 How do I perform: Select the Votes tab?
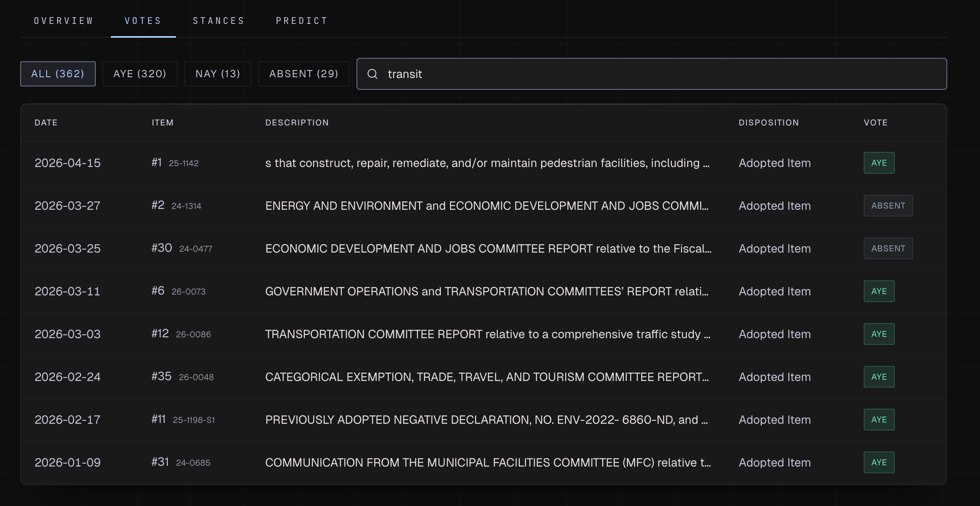coord(143,21)
